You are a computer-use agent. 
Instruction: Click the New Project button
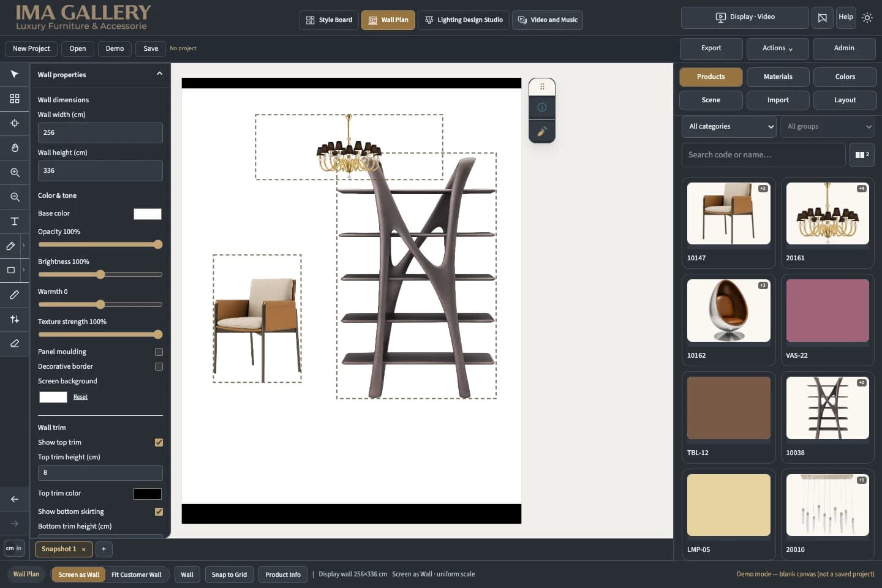31,49
